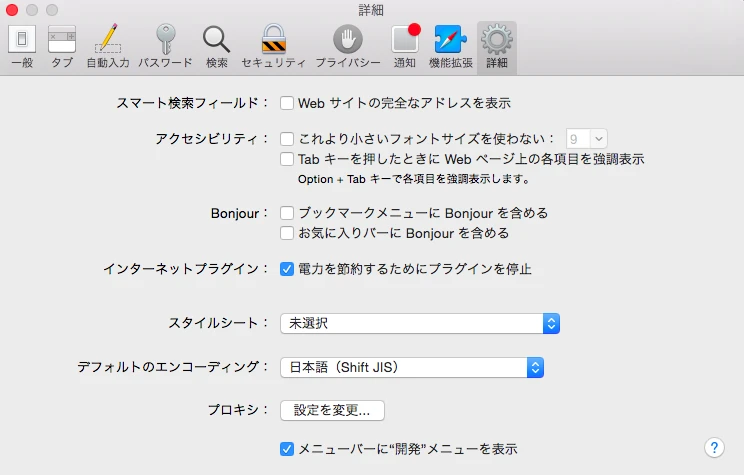Select the 通知 (Notifications) icon

(405, 46)
